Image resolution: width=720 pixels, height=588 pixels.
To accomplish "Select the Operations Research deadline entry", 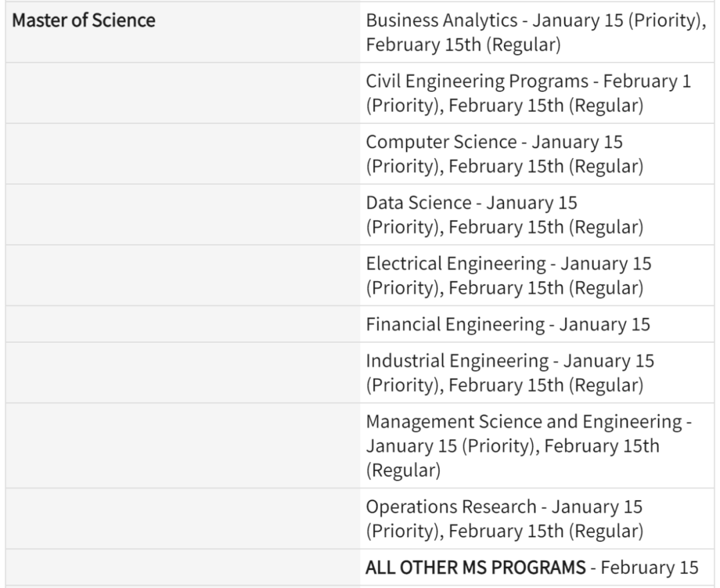I will click(504, 519).
